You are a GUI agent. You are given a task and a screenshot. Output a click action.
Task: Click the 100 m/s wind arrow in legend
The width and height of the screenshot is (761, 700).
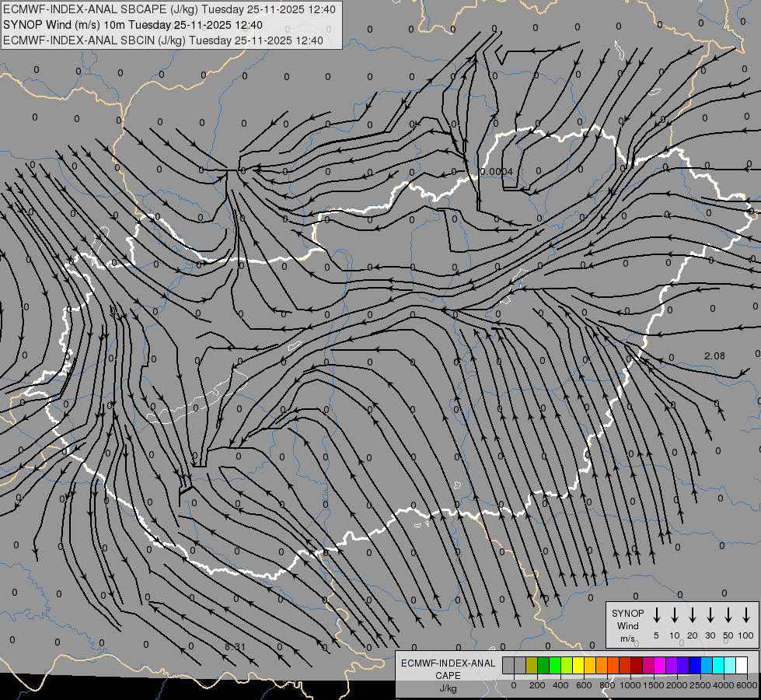[746, 615]
